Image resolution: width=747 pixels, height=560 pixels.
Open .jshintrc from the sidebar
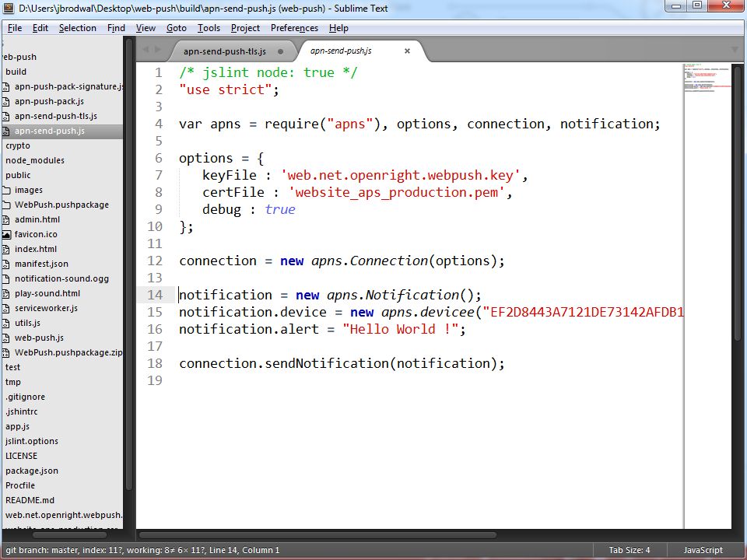point(22,411)
